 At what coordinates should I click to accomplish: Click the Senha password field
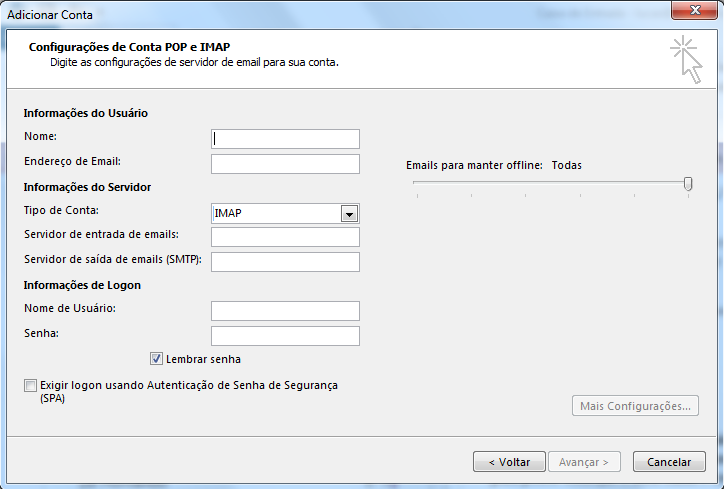285,336
